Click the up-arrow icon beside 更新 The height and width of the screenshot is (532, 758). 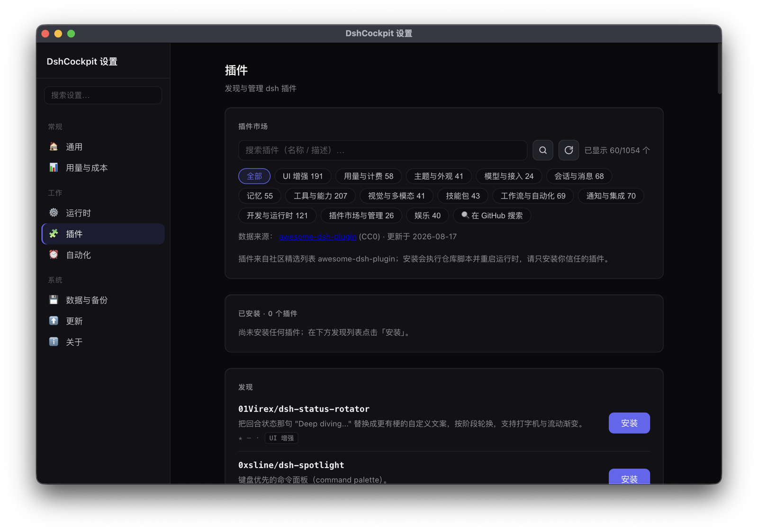pos(54,321)
